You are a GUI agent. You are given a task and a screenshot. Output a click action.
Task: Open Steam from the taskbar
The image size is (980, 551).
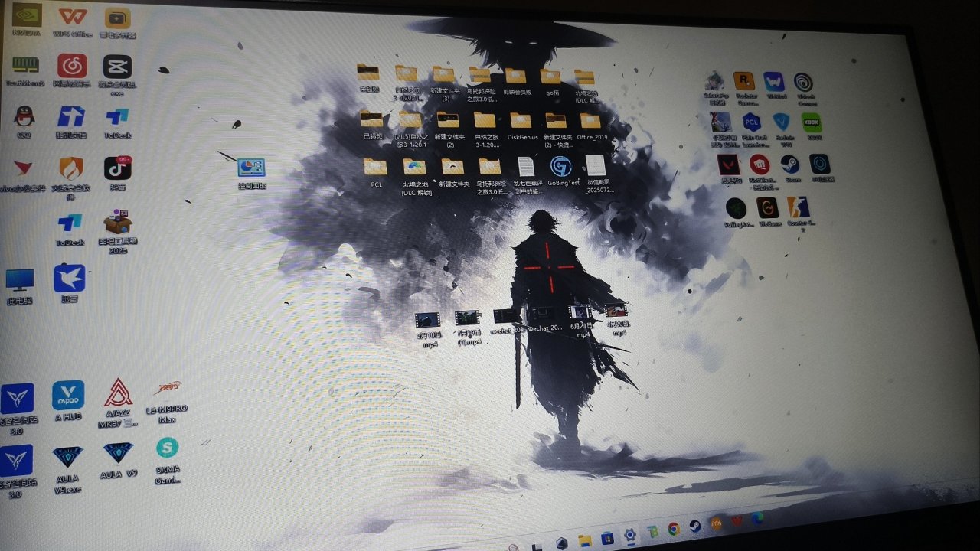pos(694,527)
